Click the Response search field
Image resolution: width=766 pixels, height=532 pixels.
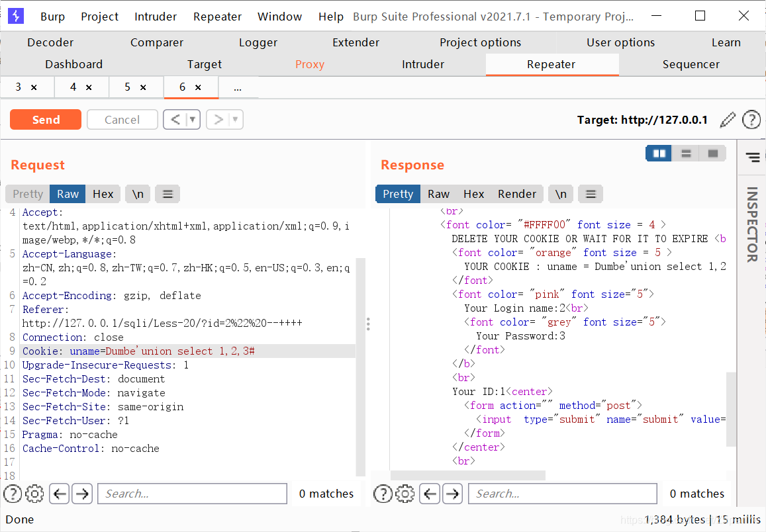(563, 494)
